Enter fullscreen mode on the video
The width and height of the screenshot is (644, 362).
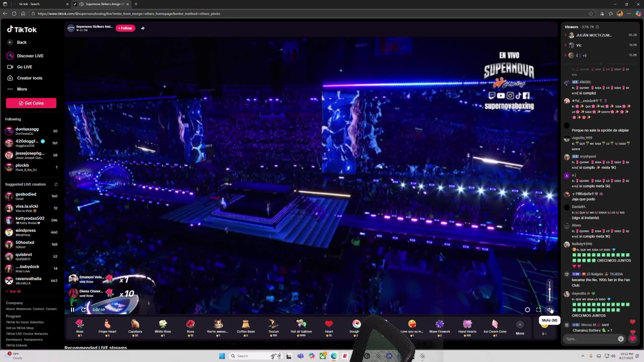tap(538, 310)
